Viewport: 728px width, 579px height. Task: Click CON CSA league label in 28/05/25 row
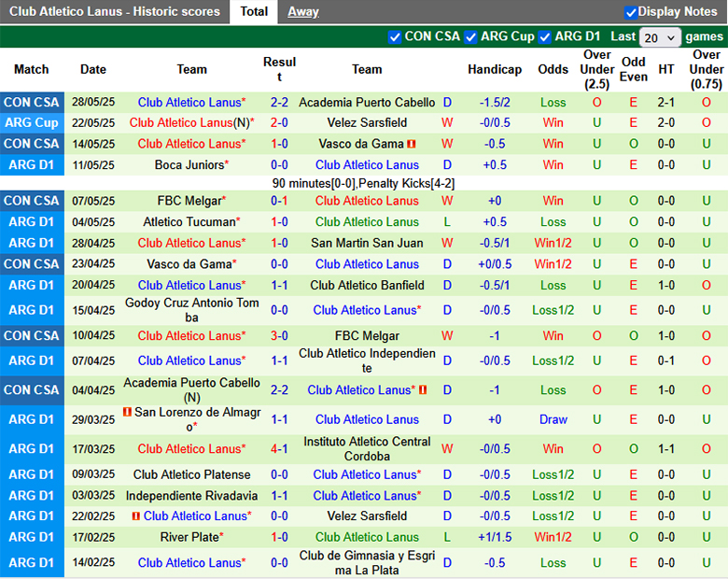click(32, 102)
